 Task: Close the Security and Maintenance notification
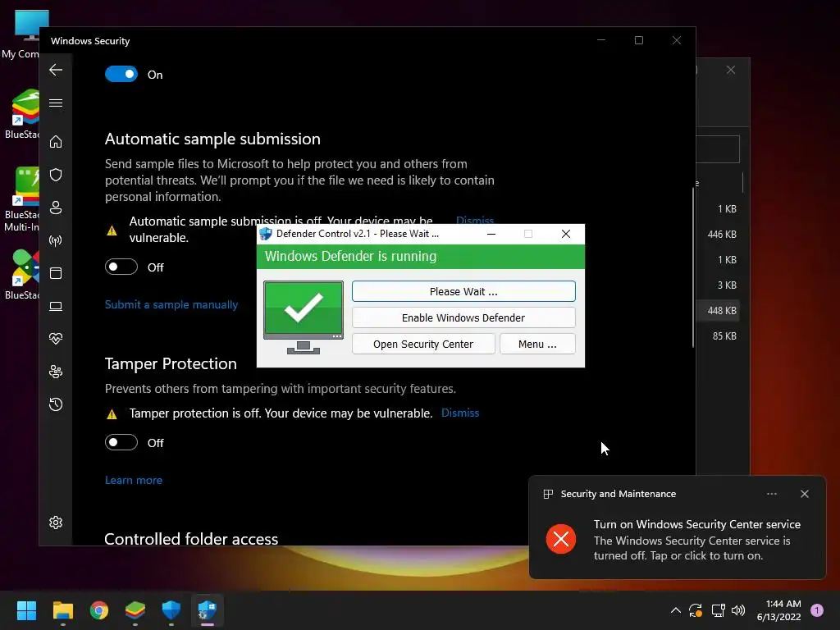(x=804, y=494)
